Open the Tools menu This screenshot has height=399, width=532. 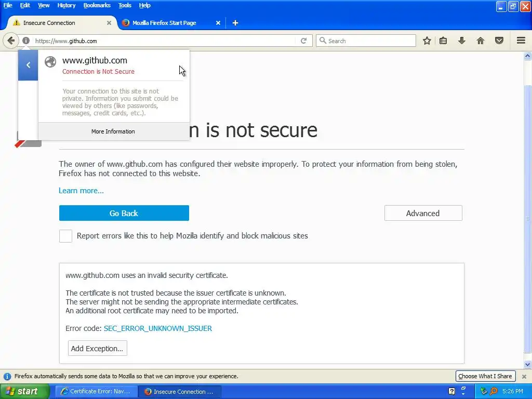point(125,5)
